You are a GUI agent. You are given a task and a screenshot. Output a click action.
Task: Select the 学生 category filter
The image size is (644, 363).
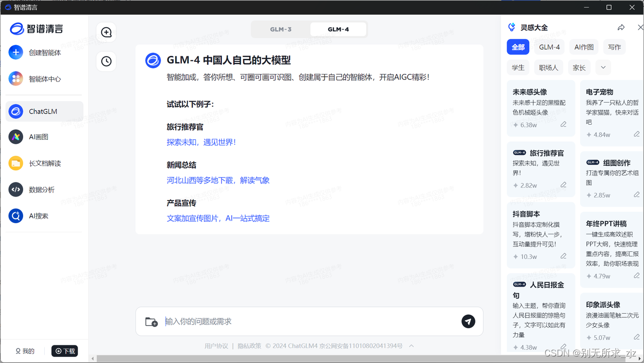[x=518, y=67]
